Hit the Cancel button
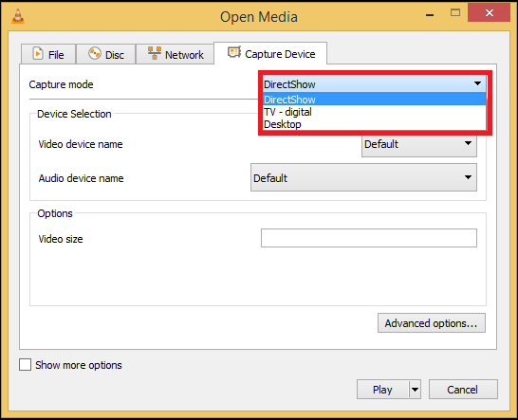Screen dimensions: 518x420 click(463, 390)
